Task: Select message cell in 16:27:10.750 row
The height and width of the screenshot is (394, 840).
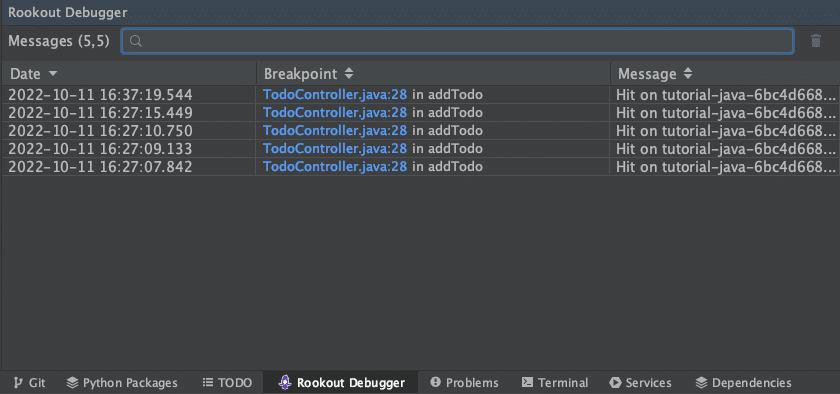Action: [725, 131]
